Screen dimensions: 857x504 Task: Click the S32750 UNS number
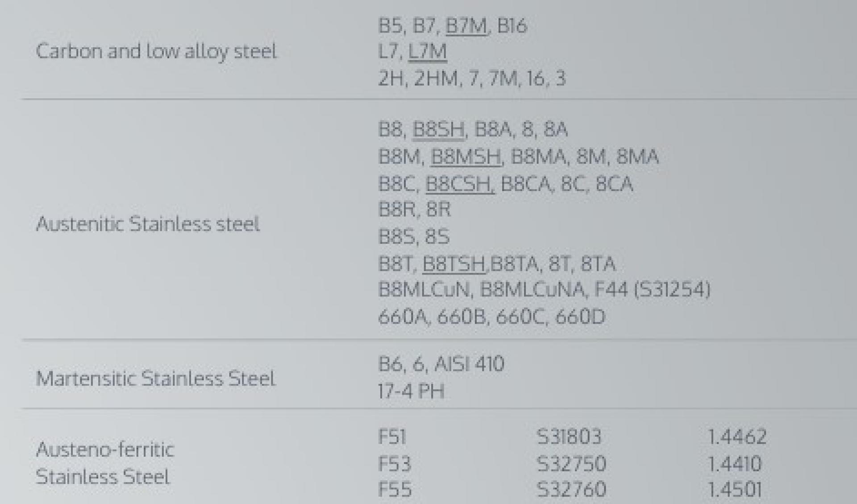(x=571, y=464)
